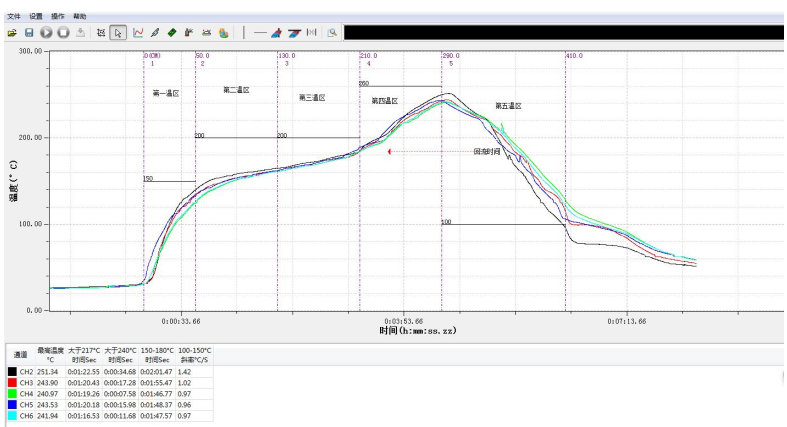The width and height of the screenshot is (787, 427).
Task: Click the save floppy disk icon
Action: [x=29, y=32]
